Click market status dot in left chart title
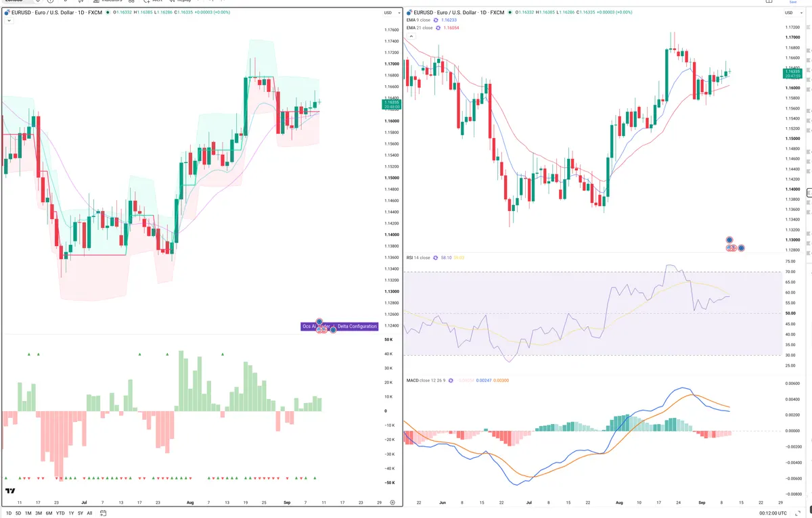The image size is (812, 518). [106, 12]
